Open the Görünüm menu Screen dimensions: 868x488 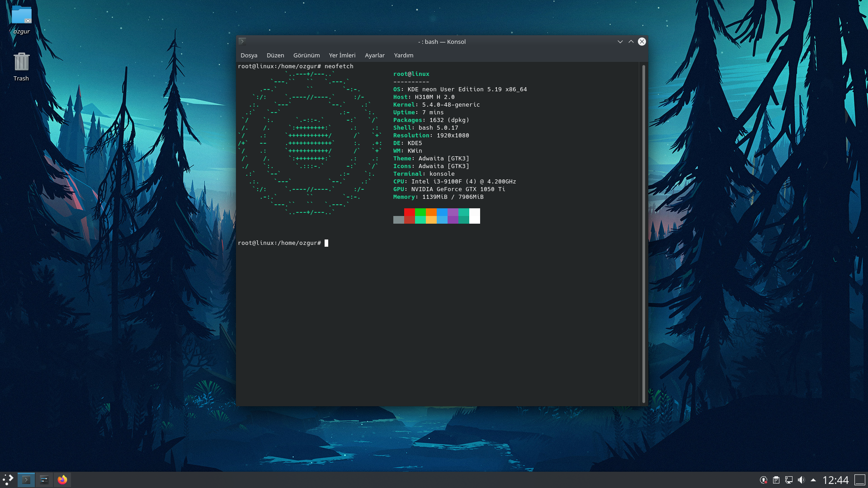307,55
